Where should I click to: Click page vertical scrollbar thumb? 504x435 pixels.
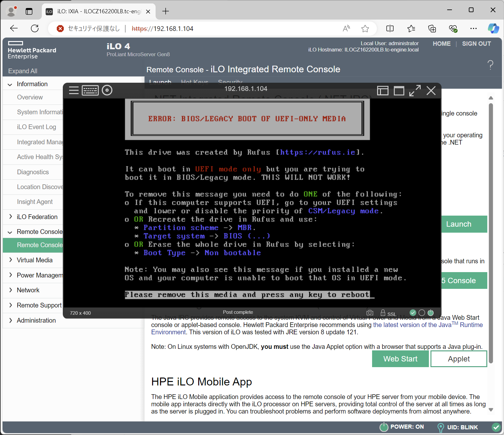click(x=491, y=233)
